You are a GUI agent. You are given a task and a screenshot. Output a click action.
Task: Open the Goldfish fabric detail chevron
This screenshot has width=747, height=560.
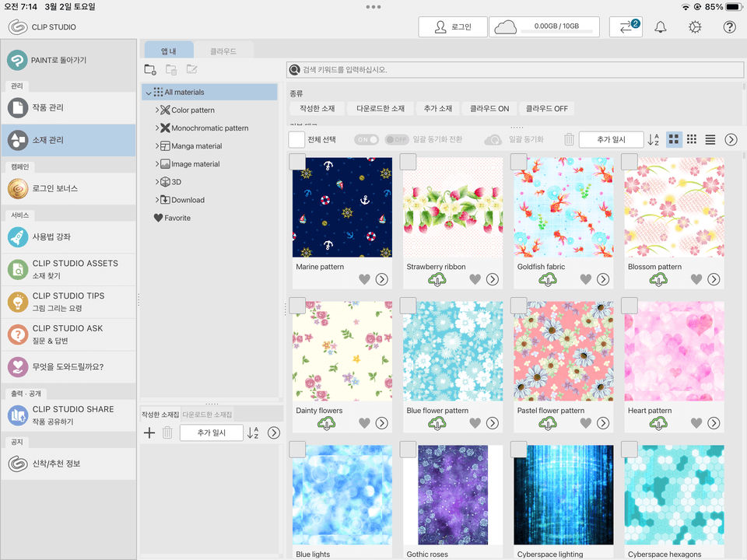click(x=603, y=280)
